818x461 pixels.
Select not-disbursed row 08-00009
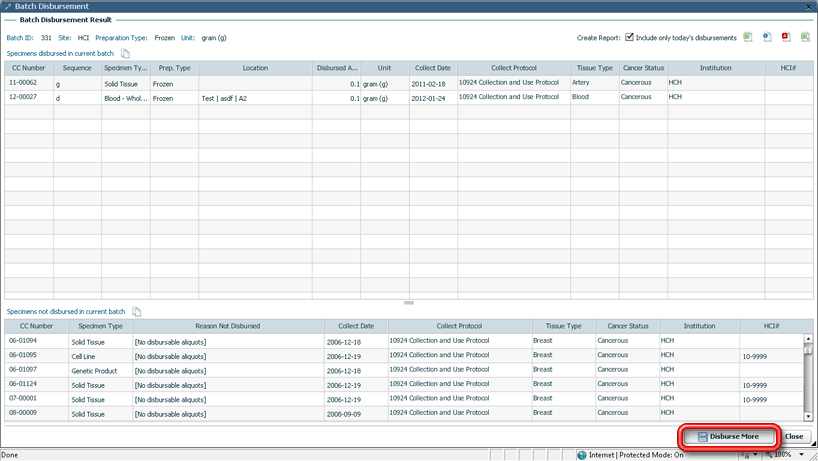[x=404, y=413]
